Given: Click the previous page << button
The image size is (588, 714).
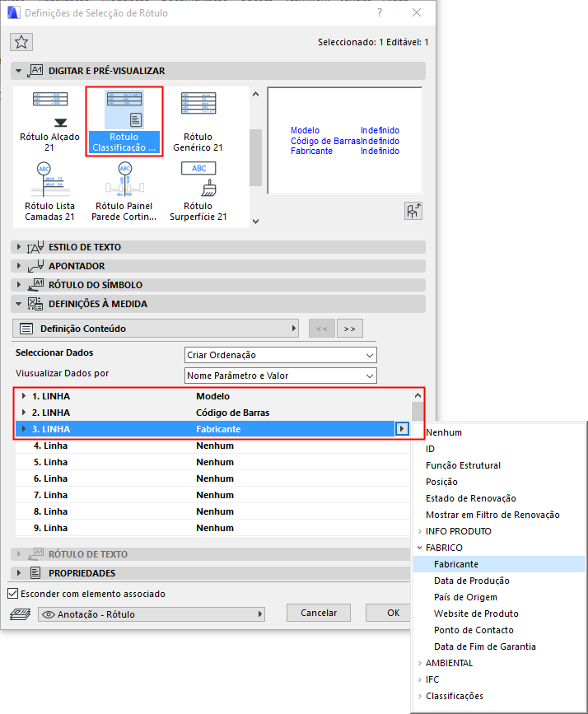Looking at the screenshot, I should (x=321, y=329).
